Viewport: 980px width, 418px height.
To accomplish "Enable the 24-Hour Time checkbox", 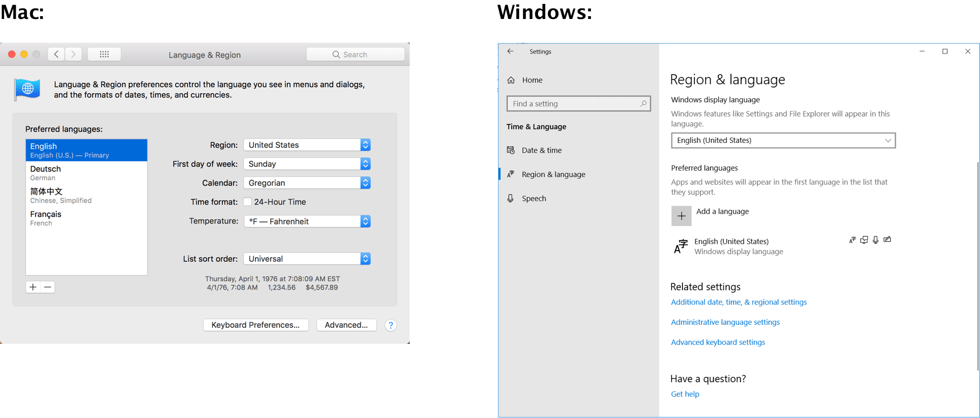I will [x=247, y=202].
